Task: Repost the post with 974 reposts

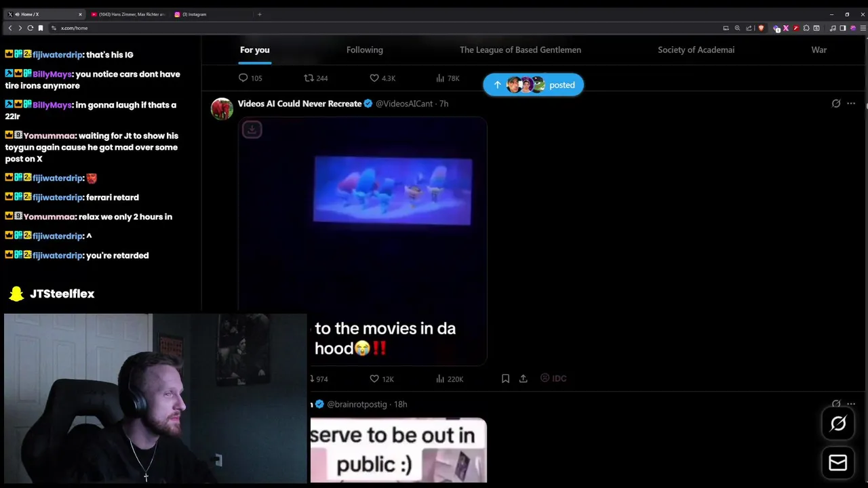Action: pyautogui.click(x=319, y=379)
